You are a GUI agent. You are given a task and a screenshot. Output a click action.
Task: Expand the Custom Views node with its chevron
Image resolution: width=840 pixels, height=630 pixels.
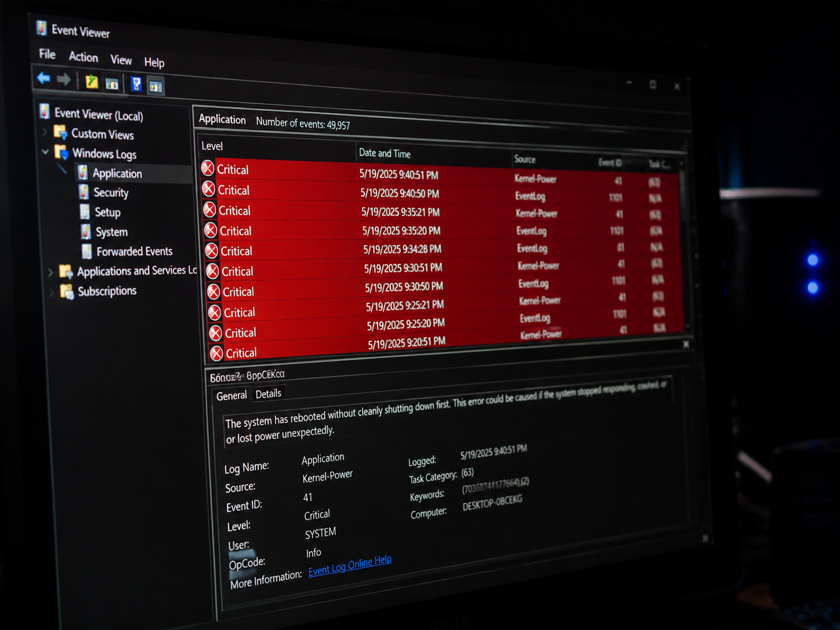[45, 132]
